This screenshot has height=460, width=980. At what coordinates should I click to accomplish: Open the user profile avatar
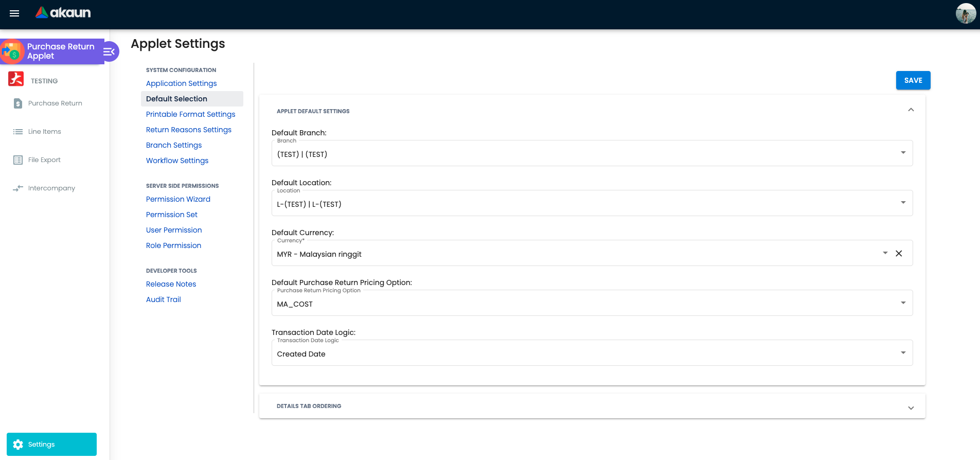966,13
